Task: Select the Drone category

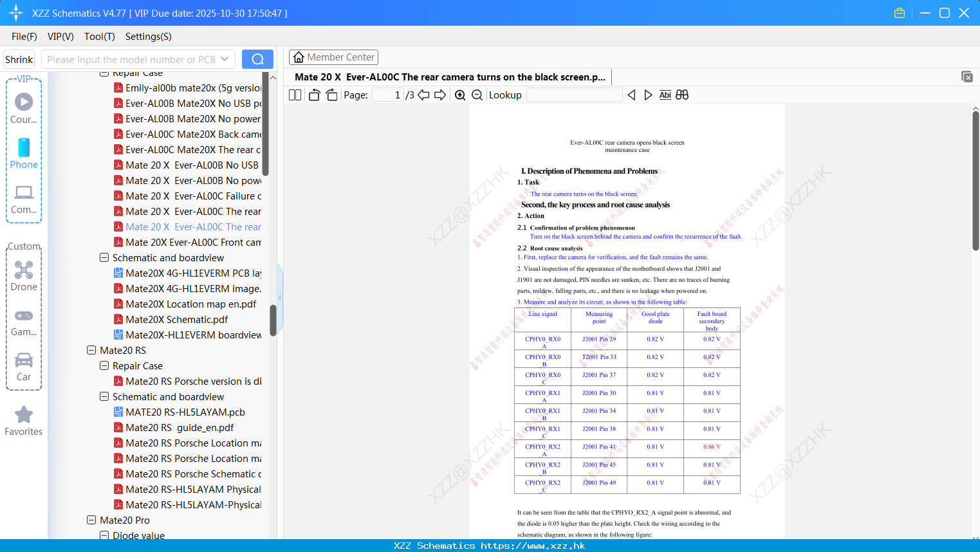Action: (x=24, y=276)
